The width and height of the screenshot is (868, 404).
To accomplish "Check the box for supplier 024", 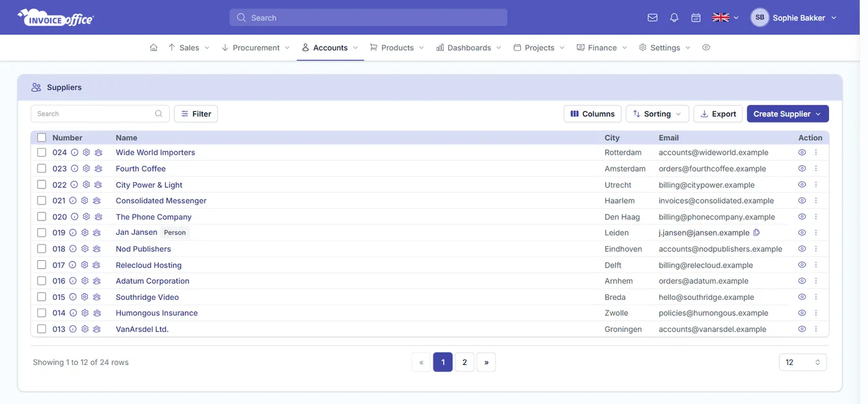I will (x=42, y=152).
